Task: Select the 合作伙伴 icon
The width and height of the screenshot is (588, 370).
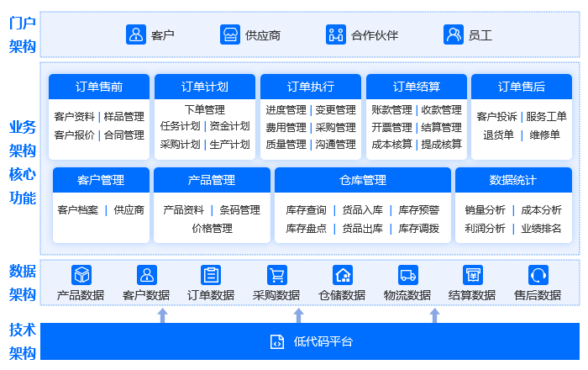Action: click(x=336, y=34)
